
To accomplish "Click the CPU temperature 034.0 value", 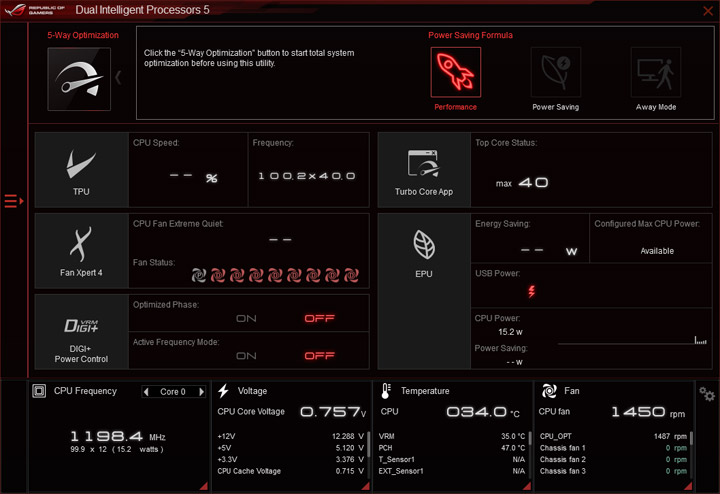I will coord(483,412).
